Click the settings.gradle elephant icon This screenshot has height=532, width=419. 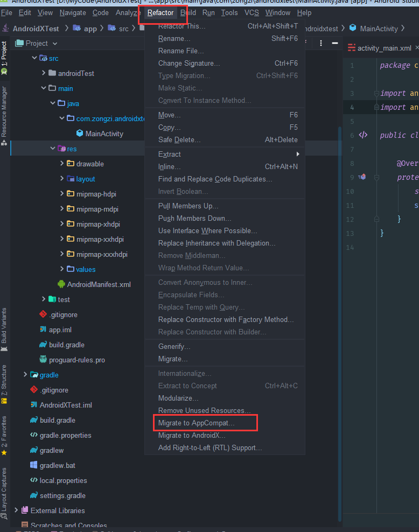click(34, 495)
